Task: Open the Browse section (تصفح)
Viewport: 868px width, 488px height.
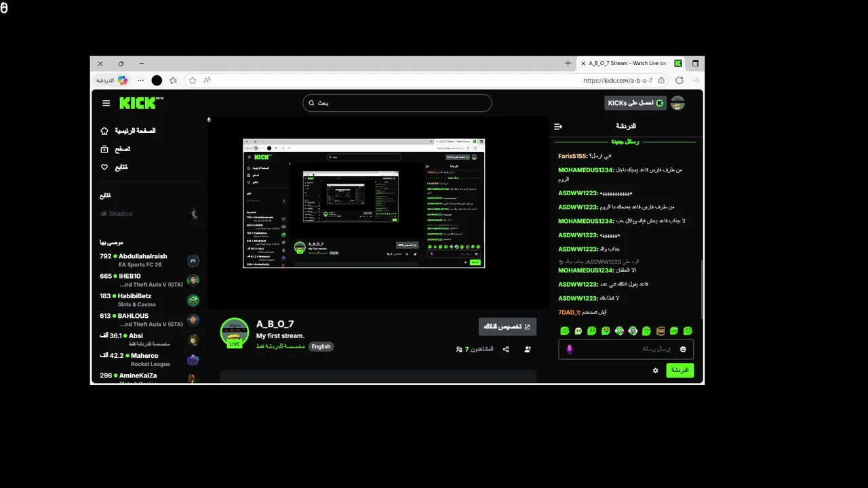Action: (x=115, y=149)
